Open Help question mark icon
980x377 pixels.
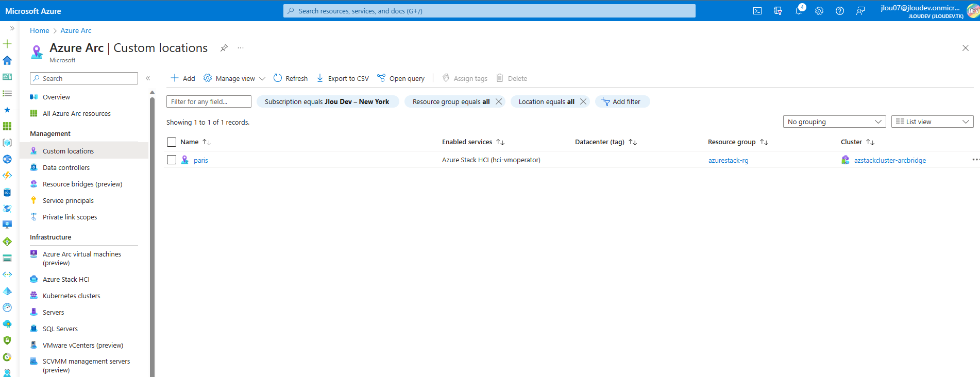[x=840, y=11]
